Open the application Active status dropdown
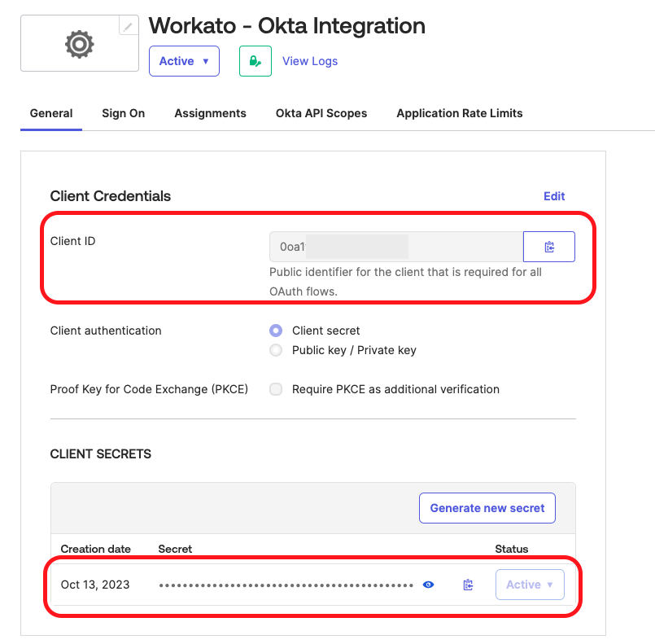 coord(184,61)
